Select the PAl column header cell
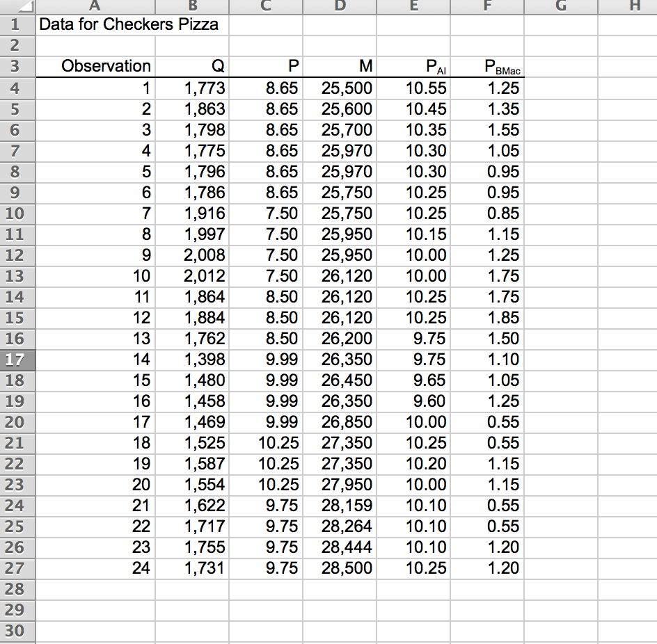Screen dimensions: 657x644 (413, 66)
